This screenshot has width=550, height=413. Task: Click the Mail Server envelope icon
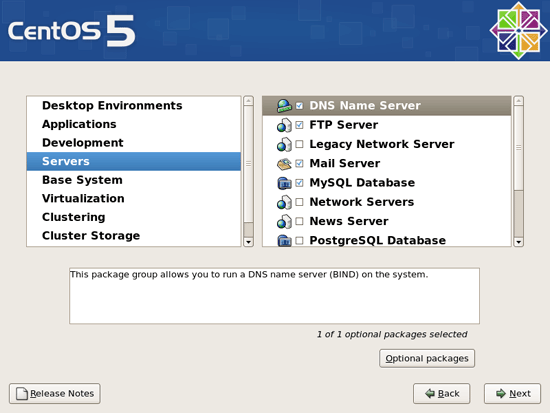click(x=284, y=164)
